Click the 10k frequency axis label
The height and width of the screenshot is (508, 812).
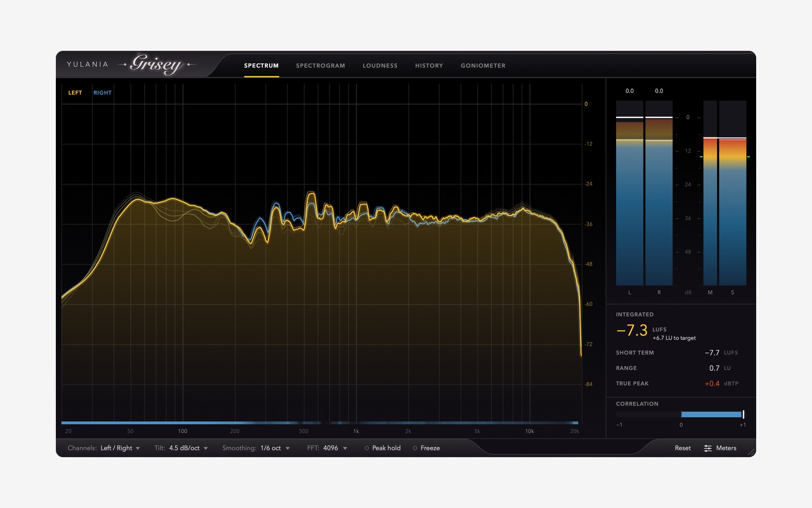[x=529, y=431]
